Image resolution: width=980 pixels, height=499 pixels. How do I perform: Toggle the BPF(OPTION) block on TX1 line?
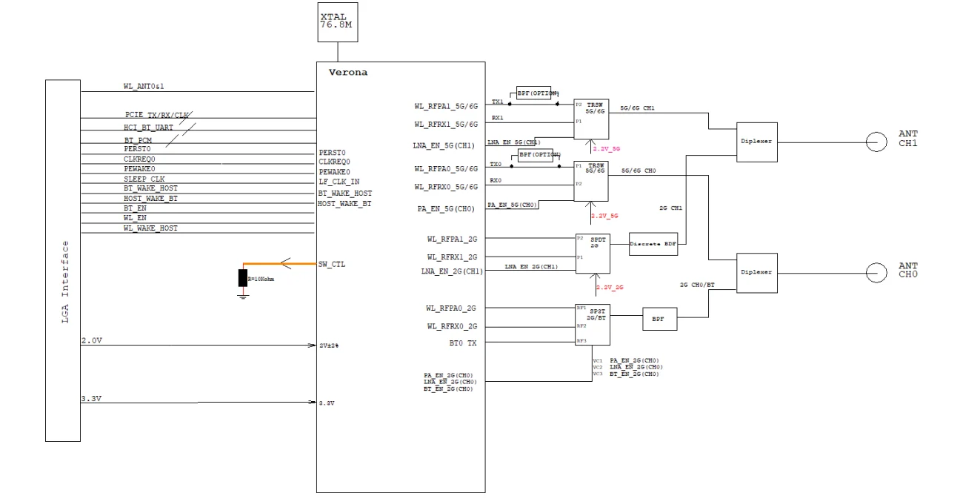(535, 93)
